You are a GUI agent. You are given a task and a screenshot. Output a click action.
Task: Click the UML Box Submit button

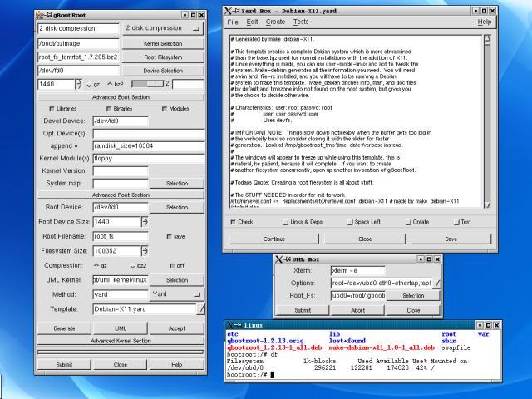point(303,310)
